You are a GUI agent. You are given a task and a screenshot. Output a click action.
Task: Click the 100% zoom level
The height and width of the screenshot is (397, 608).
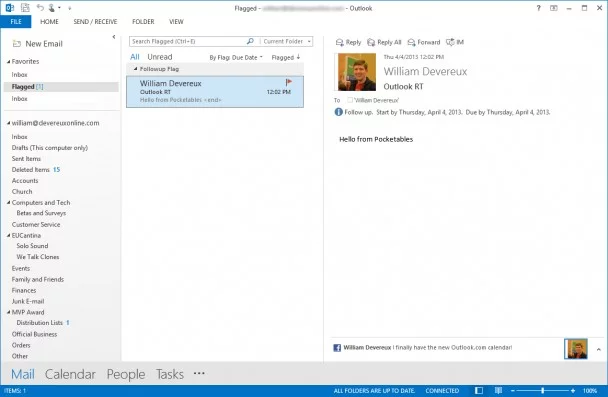[x=590, y=391]
